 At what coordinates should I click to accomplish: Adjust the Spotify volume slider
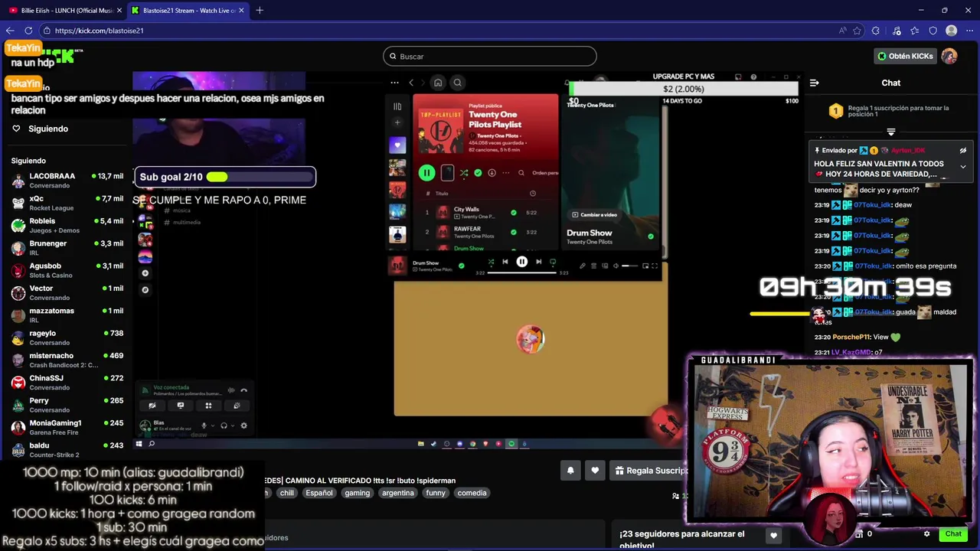coord(629,266)
